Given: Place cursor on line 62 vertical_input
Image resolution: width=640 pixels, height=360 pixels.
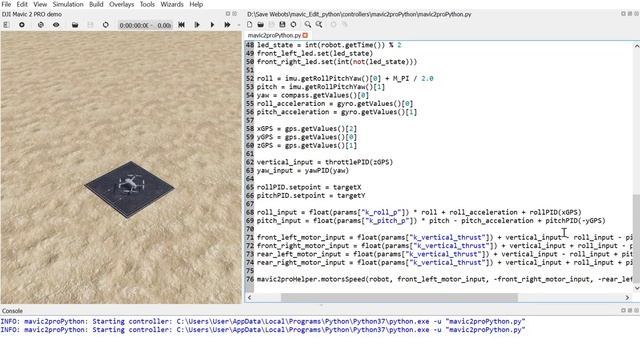Looking at the screenshot, I should click(325, 162).
